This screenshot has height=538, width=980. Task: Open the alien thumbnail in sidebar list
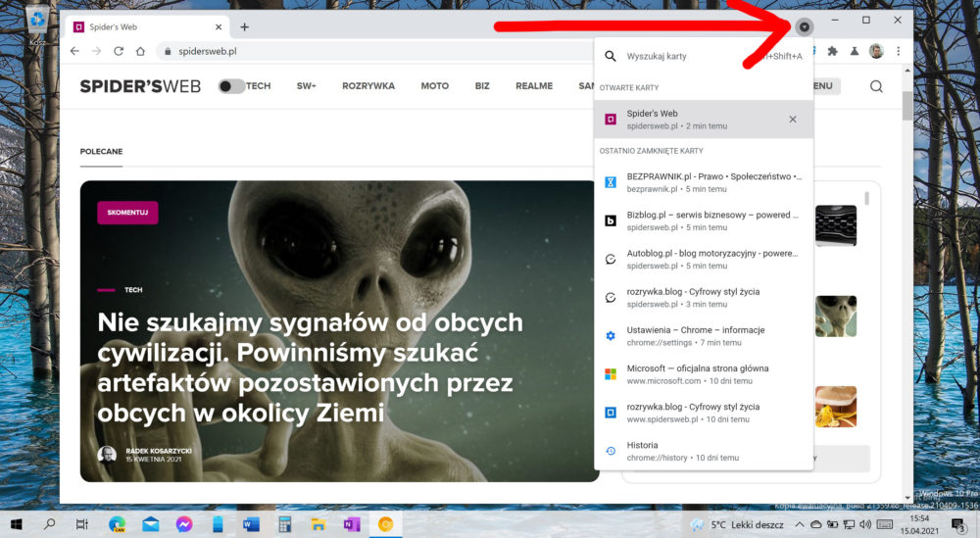(836, 317)
